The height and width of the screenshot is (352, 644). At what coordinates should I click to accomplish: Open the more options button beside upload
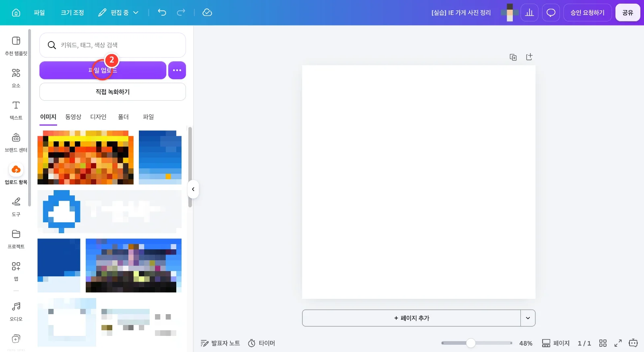point(177,70)
